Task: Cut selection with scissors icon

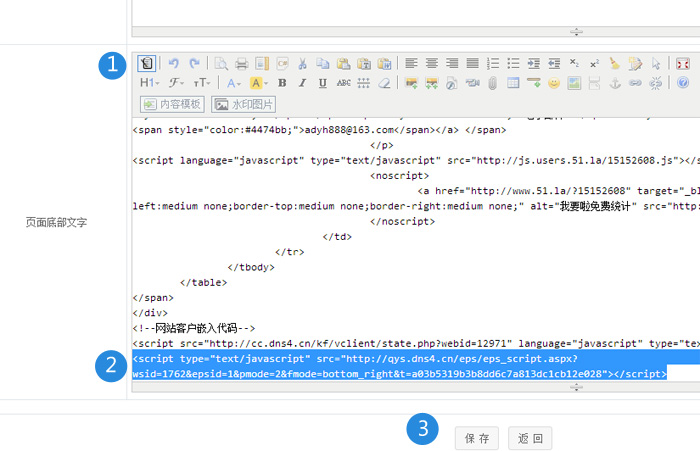Action: pyautogui.click(x=302, y=63)
